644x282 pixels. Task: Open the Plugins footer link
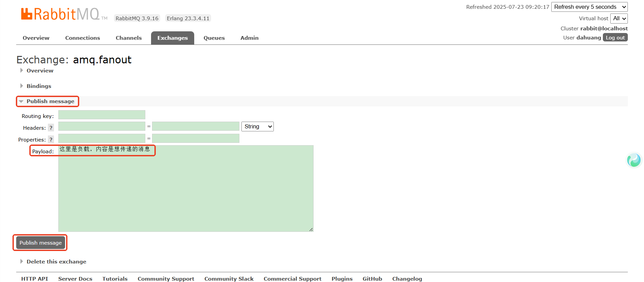342,279
